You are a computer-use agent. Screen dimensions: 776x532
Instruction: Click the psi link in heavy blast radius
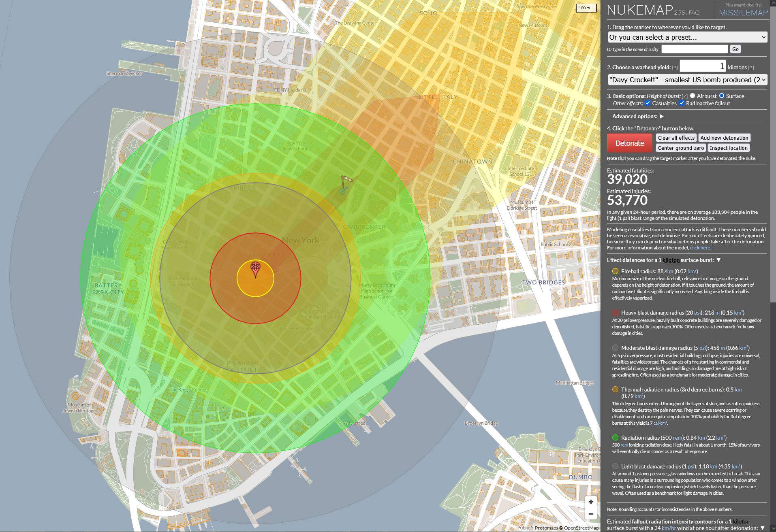click(x=698, y=313)
